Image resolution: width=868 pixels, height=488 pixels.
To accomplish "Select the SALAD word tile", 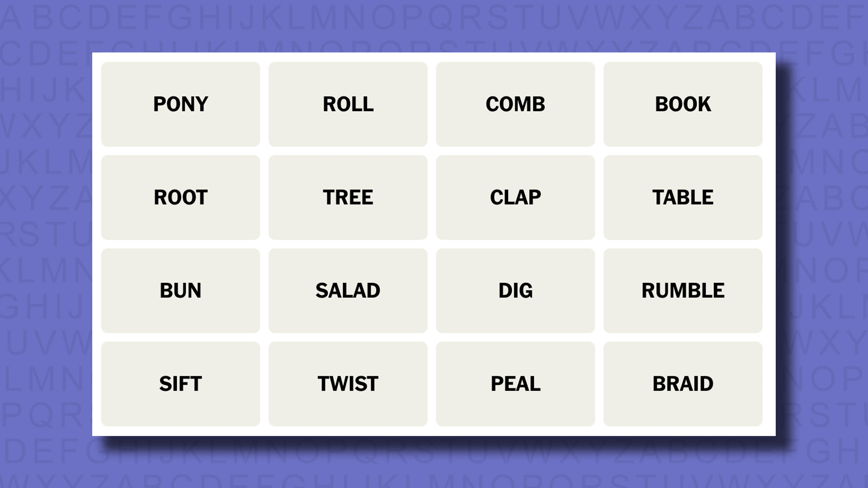I will point(349,291).
